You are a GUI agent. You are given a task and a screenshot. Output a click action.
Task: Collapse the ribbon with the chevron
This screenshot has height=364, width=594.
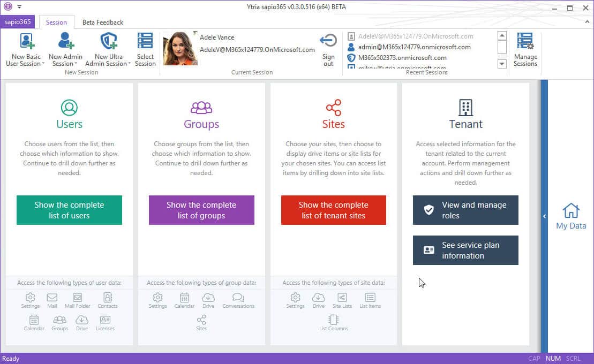[x=587, y=22]
